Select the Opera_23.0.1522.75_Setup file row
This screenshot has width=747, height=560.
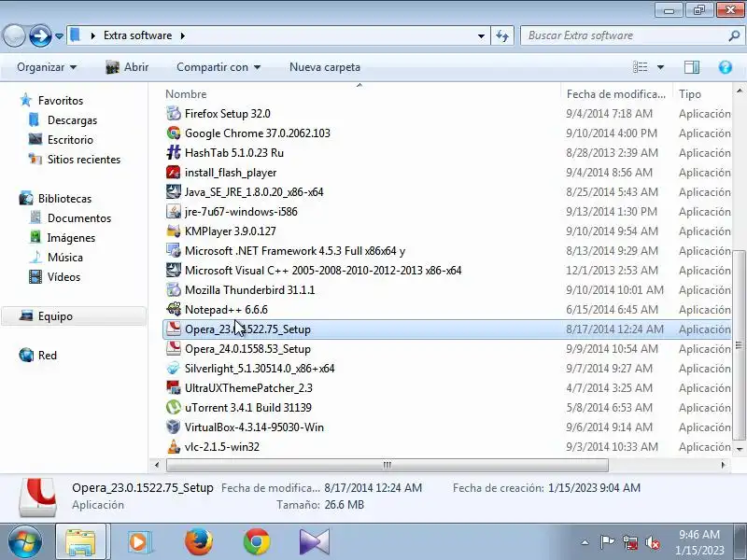[447, 329]
